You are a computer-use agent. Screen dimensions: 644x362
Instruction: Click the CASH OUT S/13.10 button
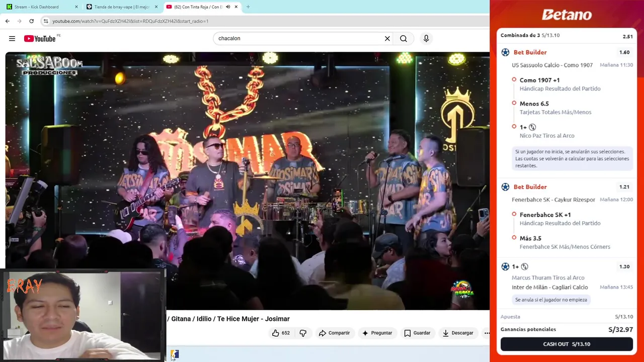pos(567,344)
